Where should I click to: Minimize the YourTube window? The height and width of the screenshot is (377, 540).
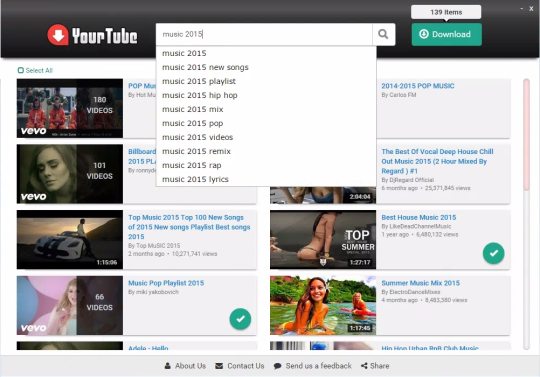click(x=522, y=9)
